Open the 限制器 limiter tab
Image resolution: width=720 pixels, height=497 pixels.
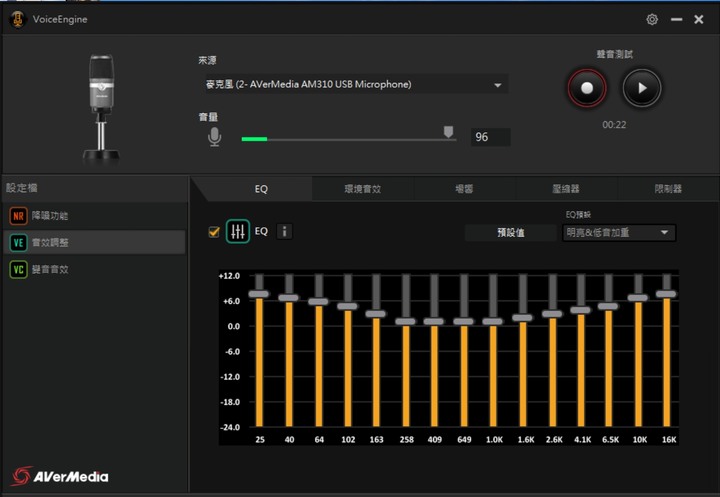668,189
